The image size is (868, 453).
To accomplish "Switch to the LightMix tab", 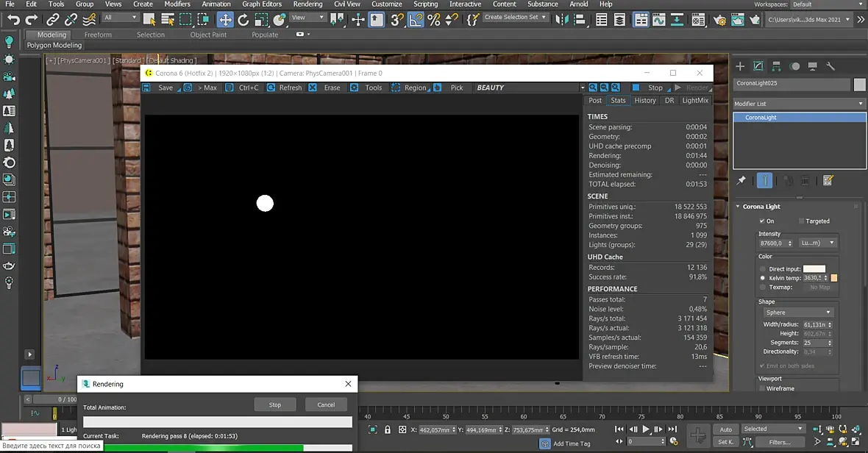I will click(694, 100).
